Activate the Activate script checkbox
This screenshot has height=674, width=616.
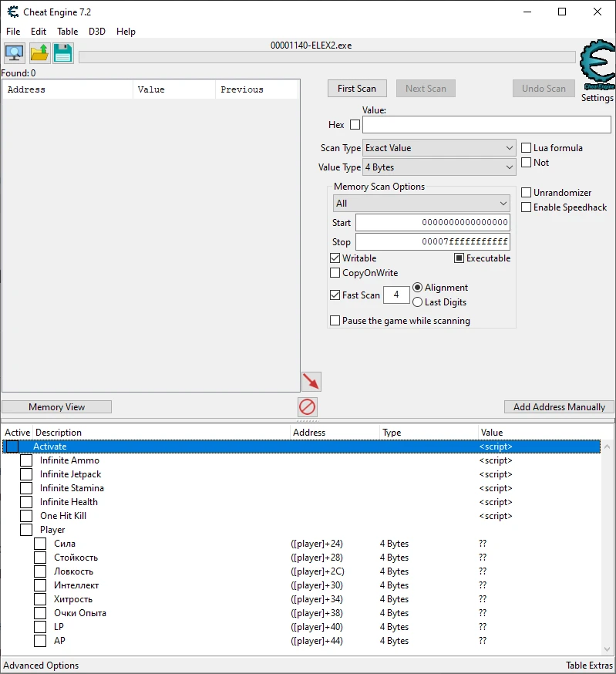pyautogui.click(x=12, y=447)
